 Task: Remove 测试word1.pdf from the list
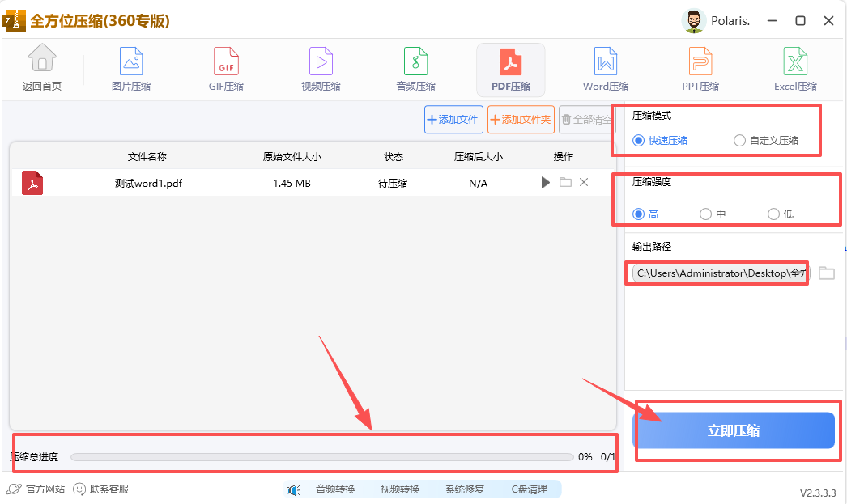point(584,182)
